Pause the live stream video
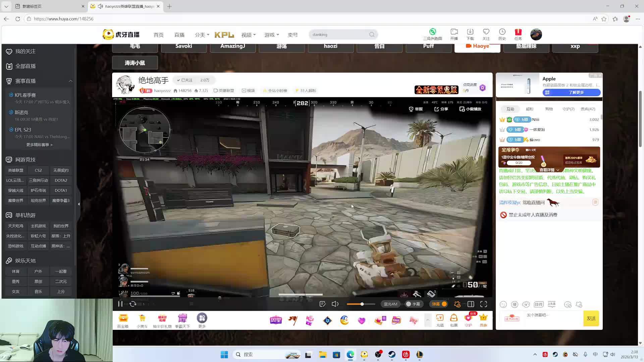Image resolution: width=644 pixels, height=362 pixels. 120,304
